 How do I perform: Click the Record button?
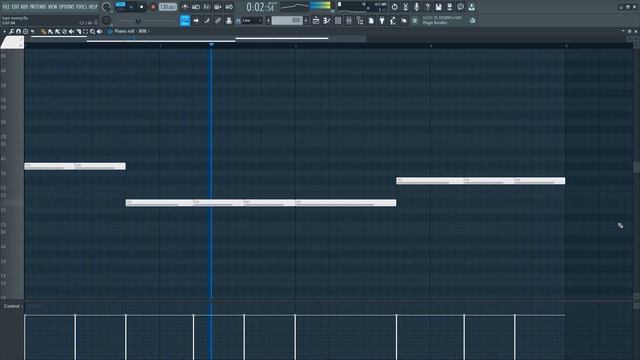153,7
